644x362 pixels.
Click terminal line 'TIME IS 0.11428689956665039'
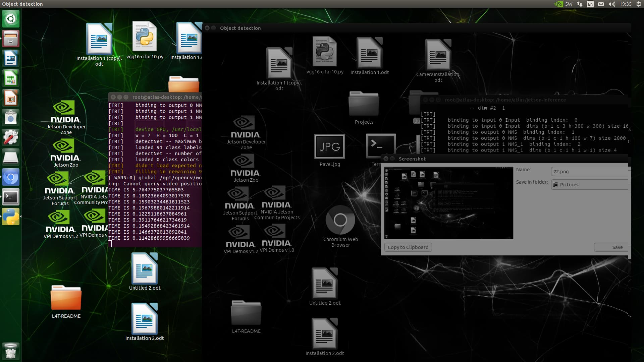[149, 238]
